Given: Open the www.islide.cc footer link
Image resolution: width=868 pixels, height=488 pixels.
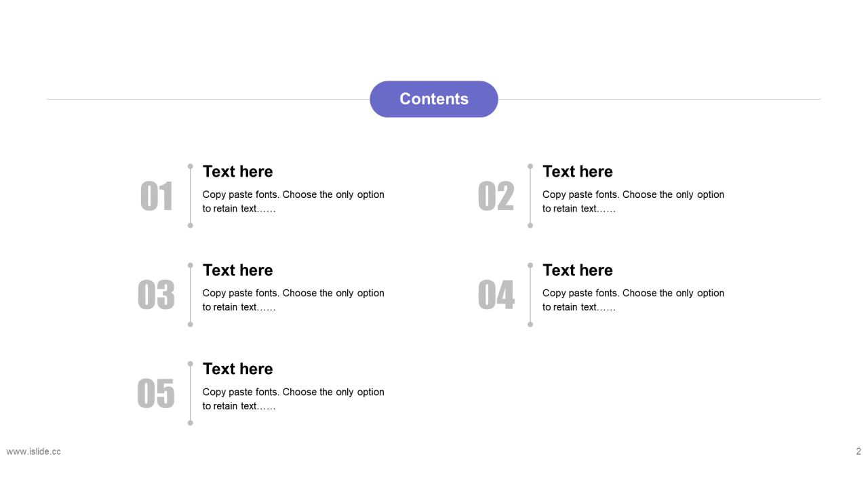Looking at the screenshot, I should point(34,451).
